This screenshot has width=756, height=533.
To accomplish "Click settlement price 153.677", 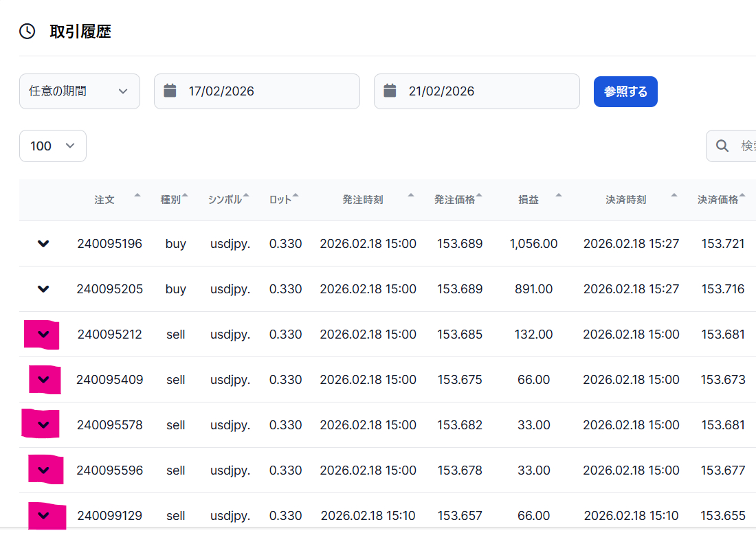I will (x=723, y=470).
